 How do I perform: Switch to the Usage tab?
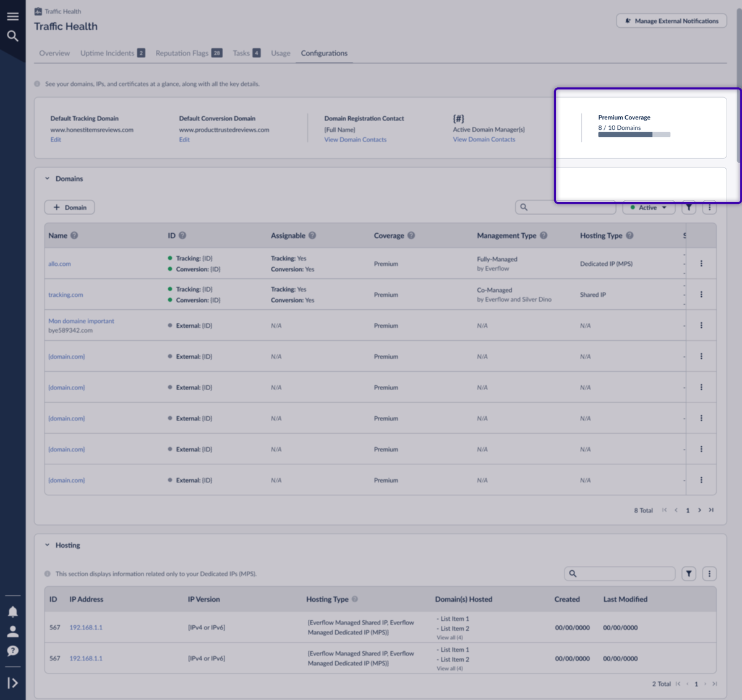[x=281, y=53]
